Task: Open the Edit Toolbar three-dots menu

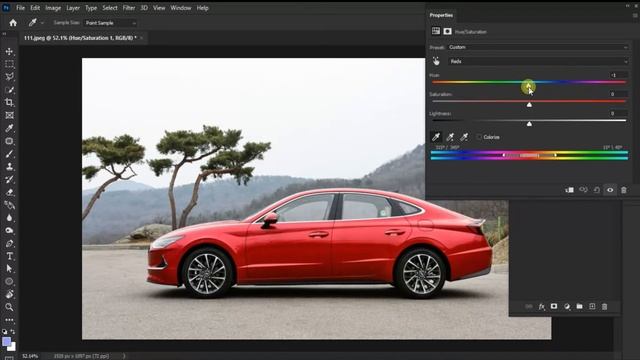Action: [x=9, y=320]
